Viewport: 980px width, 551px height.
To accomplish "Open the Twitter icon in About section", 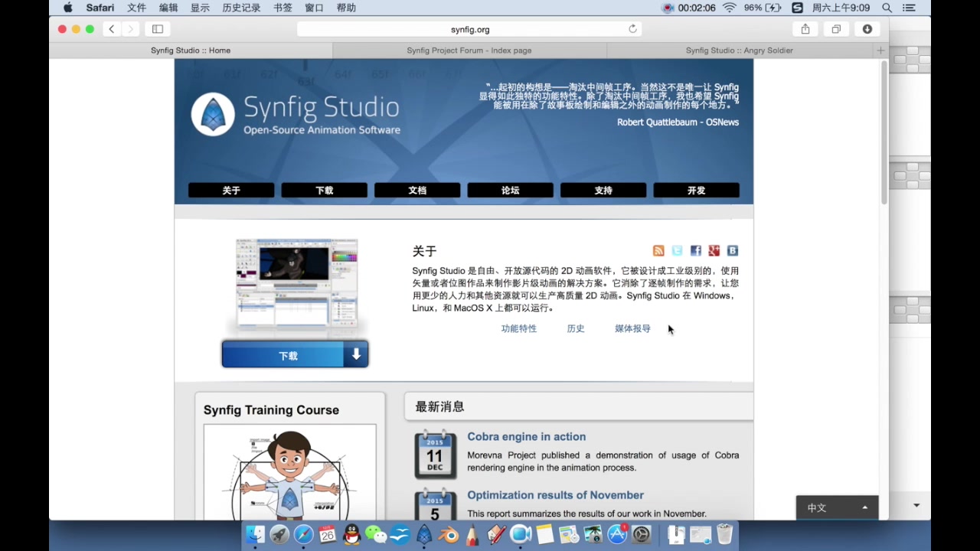I will [677, 251].
